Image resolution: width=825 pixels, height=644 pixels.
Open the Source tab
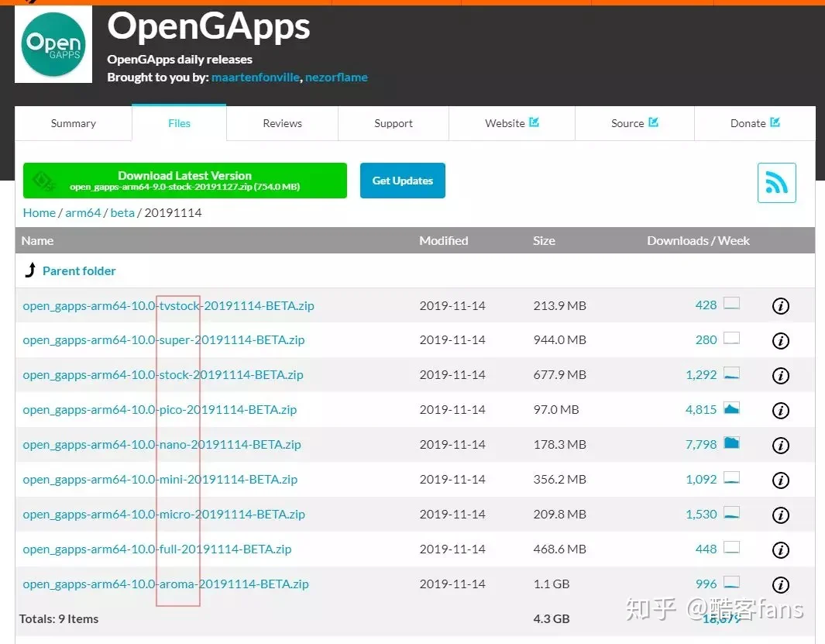pyautogui.click(x=634, y=123)
